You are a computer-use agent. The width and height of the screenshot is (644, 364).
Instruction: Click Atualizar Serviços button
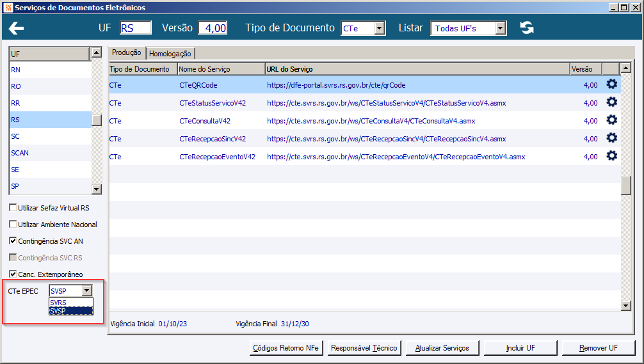(x=442, y=348)
